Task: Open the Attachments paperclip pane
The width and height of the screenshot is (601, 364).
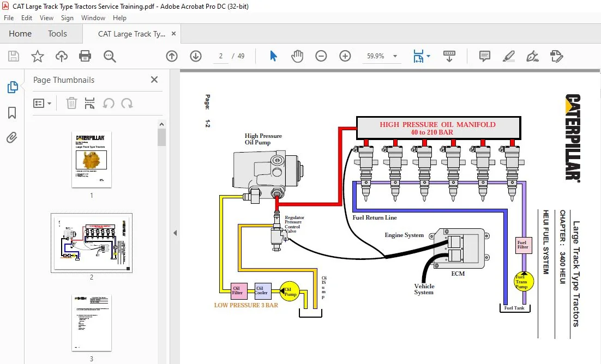Action: pyautogui.click(x=12, y=137)
